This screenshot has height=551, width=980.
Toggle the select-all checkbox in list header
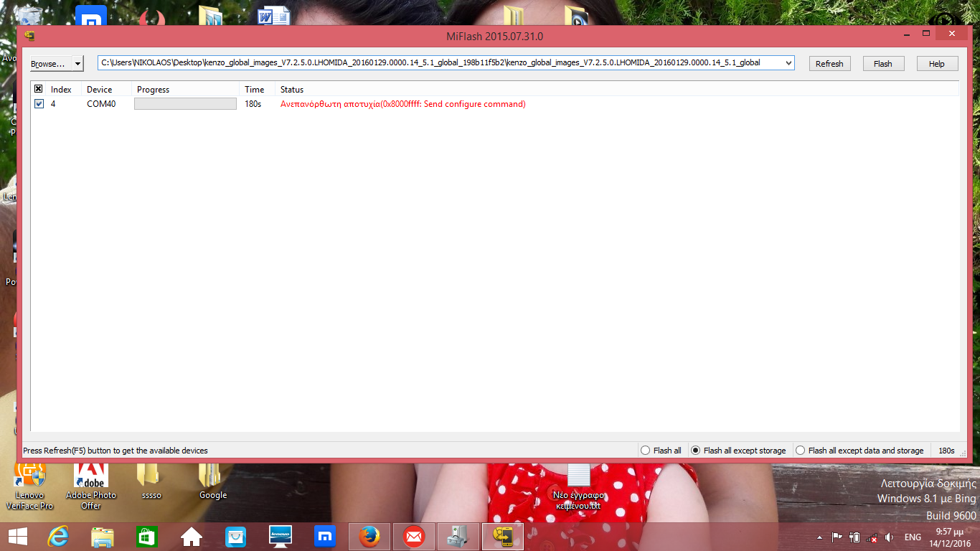(x=39, y=89)
